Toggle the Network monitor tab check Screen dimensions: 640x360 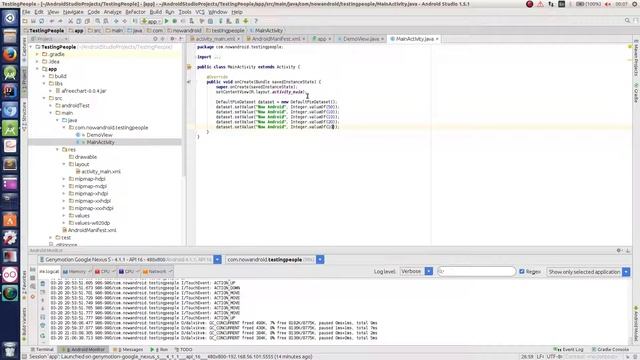(170, 271)
